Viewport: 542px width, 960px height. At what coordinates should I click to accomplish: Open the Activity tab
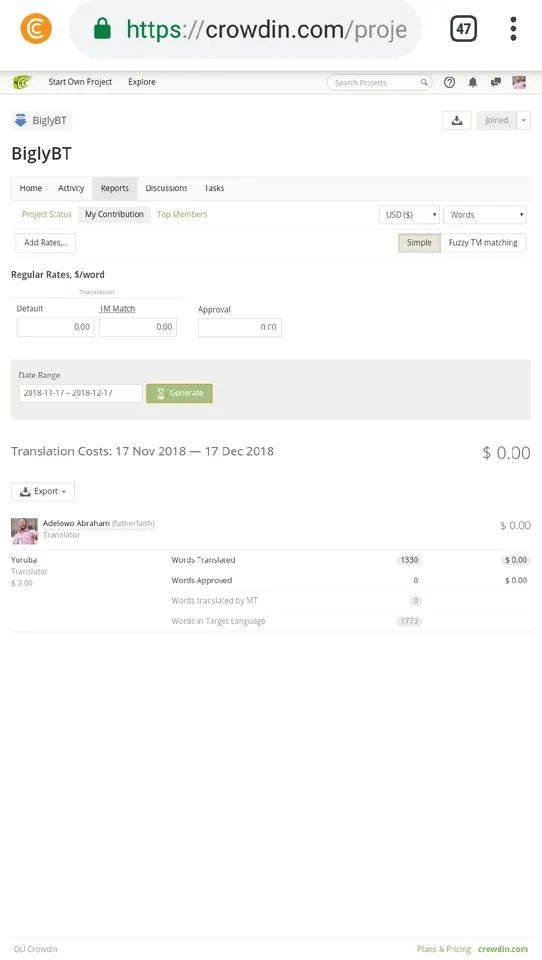tap(71, 189)
